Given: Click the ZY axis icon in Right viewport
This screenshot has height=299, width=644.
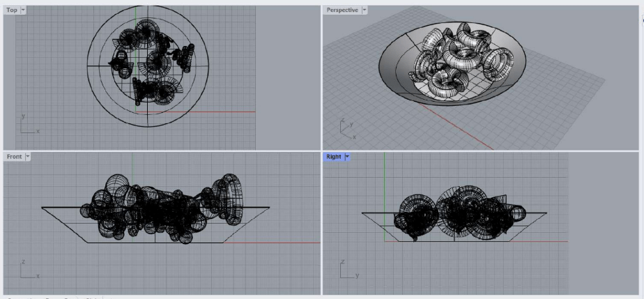Looking at the screenshot, I should [x=346, y=270].
